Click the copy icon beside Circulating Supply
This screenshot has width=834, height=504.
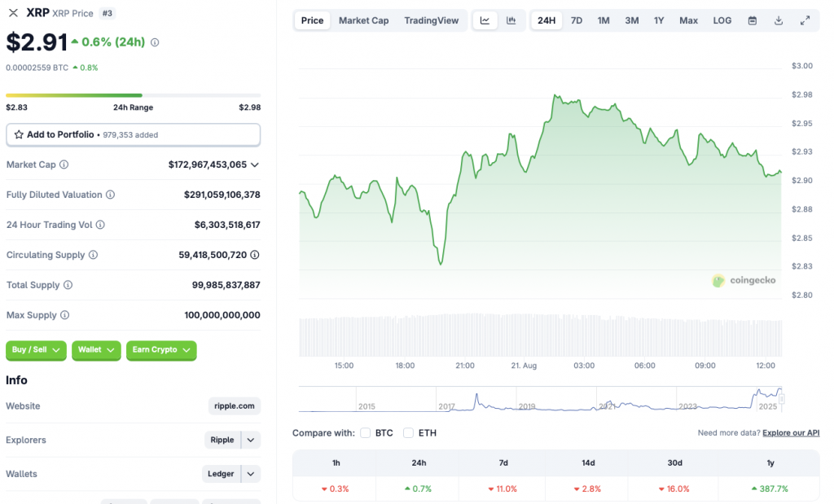pos(253,255)
